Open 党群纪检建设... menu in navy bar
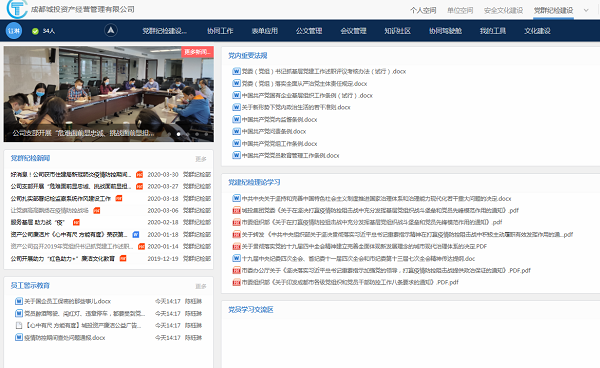600x368 pixels. (x=165, y=31)
